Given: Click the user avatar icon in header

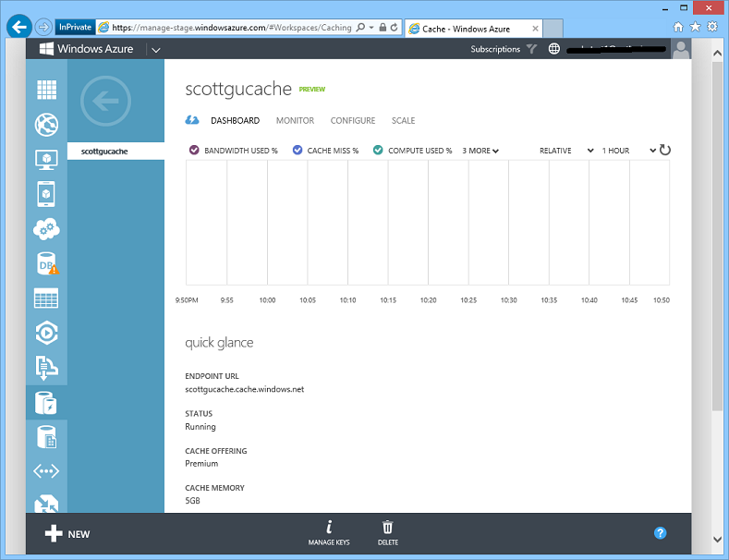Looking at the screenshot, I should click(681, 49).
